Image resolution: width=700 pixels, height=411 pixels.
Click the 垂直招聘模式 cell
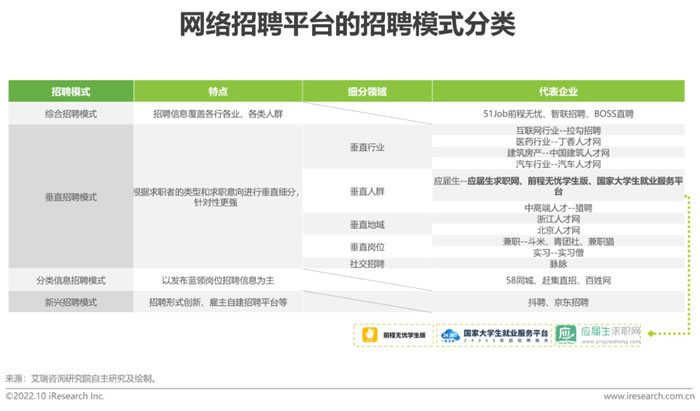(x=71, y=197)
